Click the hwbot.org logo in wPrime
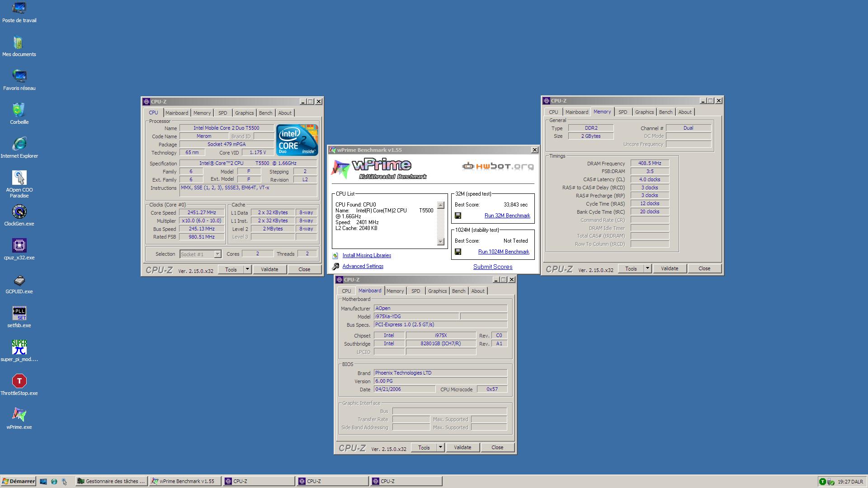The height and width of the screenshot is (488, 868). pos(498,166)
